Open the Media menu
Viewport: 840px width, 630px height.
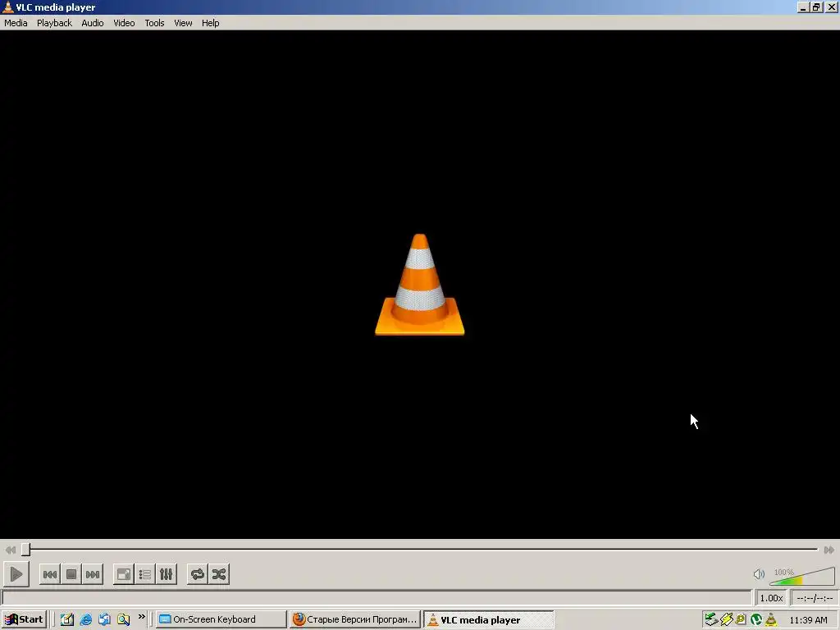coord(16,23)
